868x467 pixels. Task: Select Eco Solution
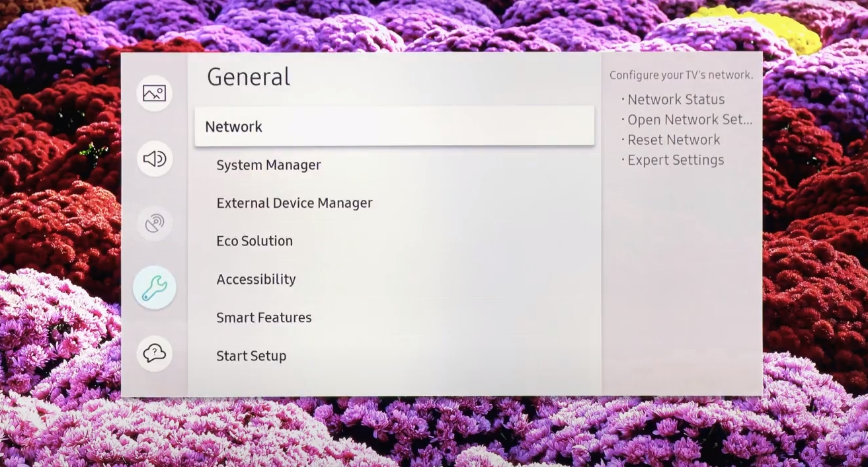tap(255, 241)
